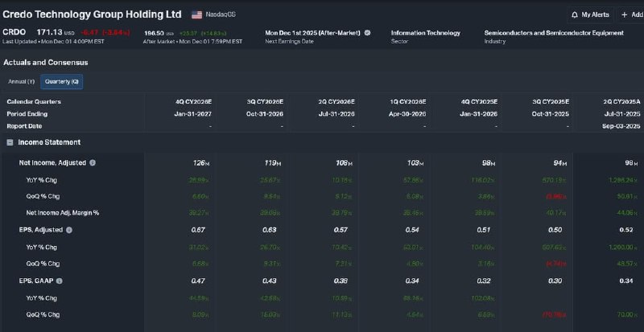Click the 0.30 GAAP EPS value
The image size is (644, 332).
point(555,281)
